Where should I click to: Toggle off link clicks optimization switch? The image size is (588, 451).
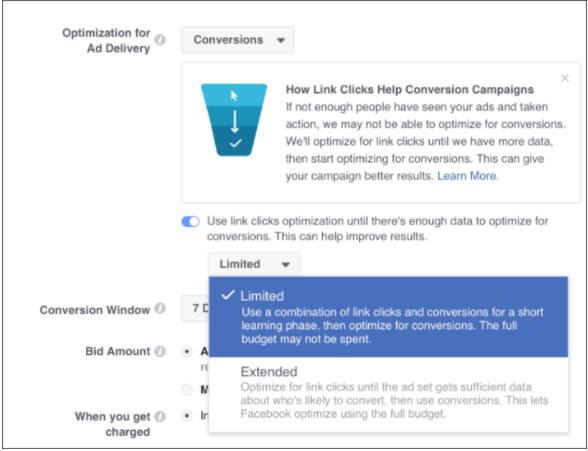pos(190,222)
